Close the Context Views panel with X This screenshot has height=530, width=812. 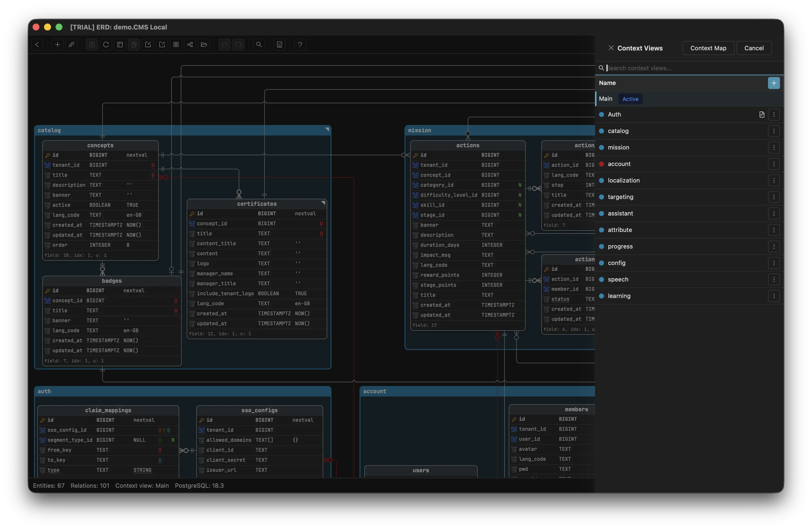(x=611, y=48)
